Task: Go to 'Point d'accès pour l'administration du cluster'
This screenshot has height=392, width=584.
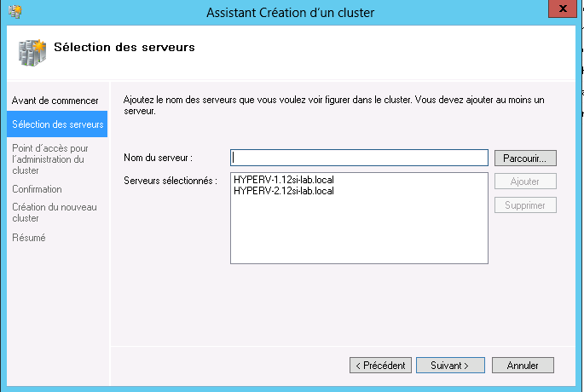Action: [x=50, y=159]
